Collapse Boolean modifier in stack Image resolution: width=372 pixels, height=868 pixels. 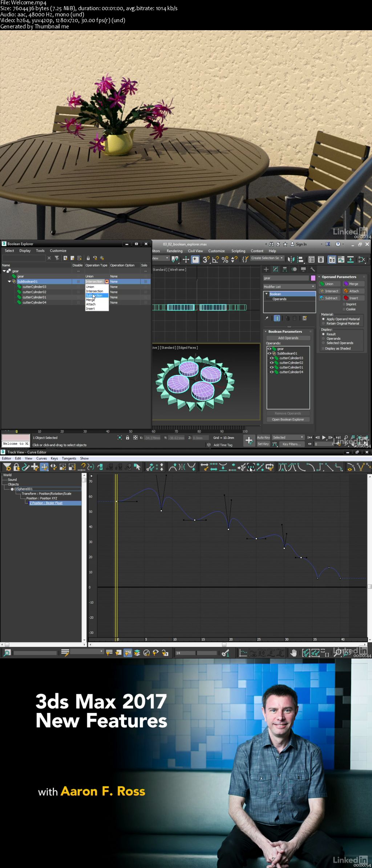(267, 294)
